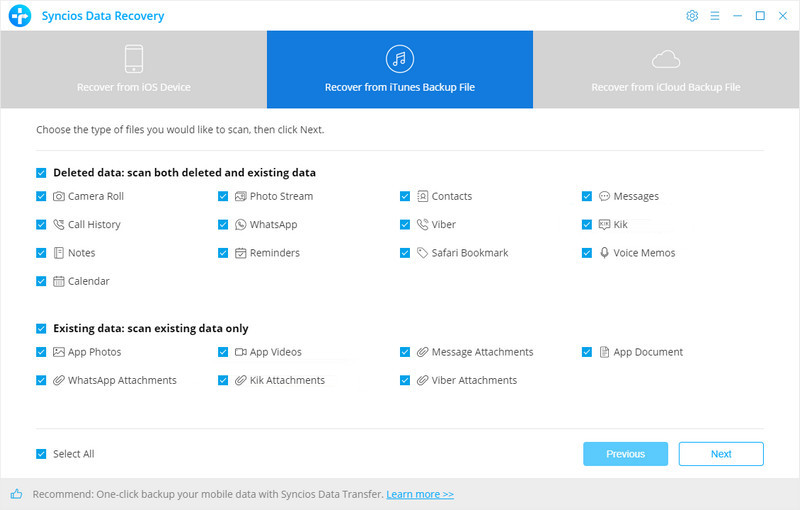Viewport: 800px width, 510px height.
Task: Uncheck the Safari Bookmark checkbox
Action: 405,253
